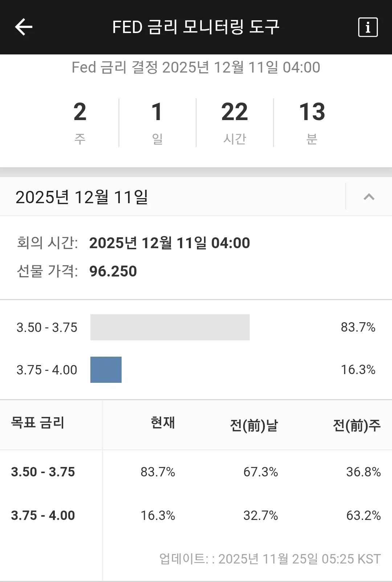Open the info icon in header
Viewport: 392px width, 582px height.
click(x=368, y=27)
